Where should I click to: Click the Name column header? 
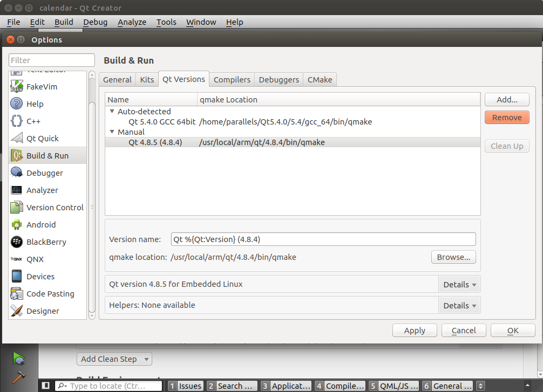(151, 100)
